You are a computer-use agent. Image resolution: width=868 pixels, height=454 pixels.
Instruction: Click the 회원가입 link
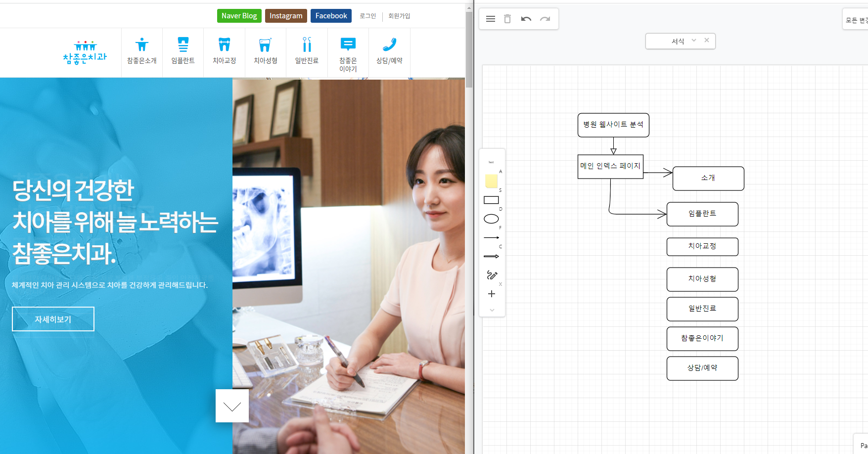point(399,16)
